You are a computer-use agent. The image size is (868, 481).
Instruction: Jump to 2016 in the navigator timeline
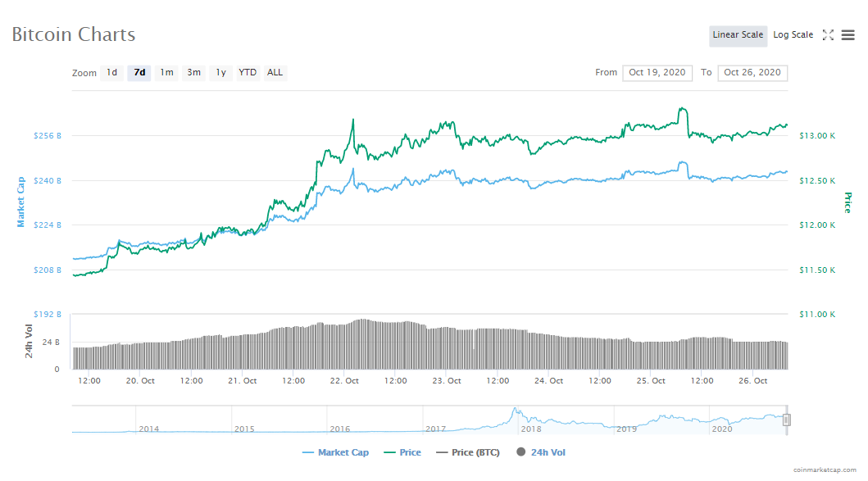click(x=340, y=429)
